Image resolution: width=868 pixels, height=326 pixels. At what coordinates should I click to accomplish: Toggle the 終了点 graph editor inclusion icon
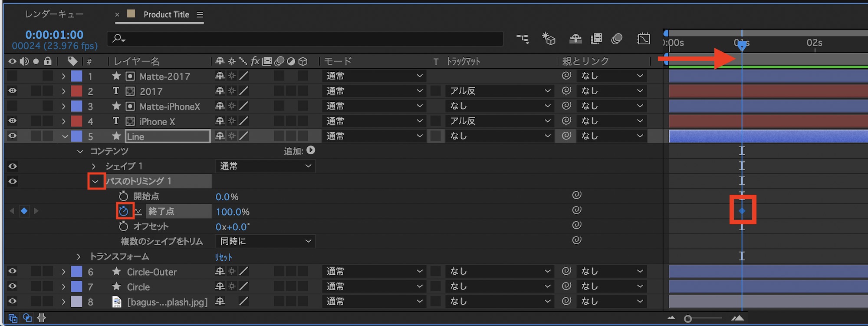pos(138,212)
